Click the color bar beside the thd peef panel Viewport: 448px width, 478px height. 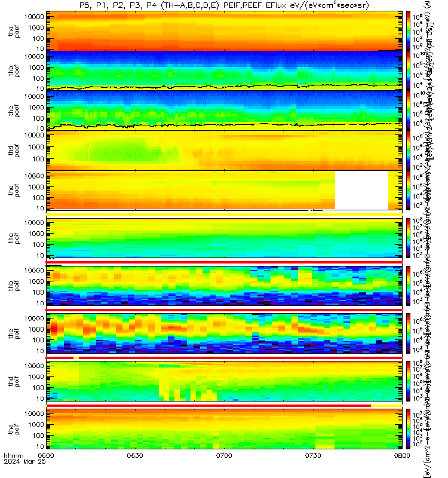point(408,151)
